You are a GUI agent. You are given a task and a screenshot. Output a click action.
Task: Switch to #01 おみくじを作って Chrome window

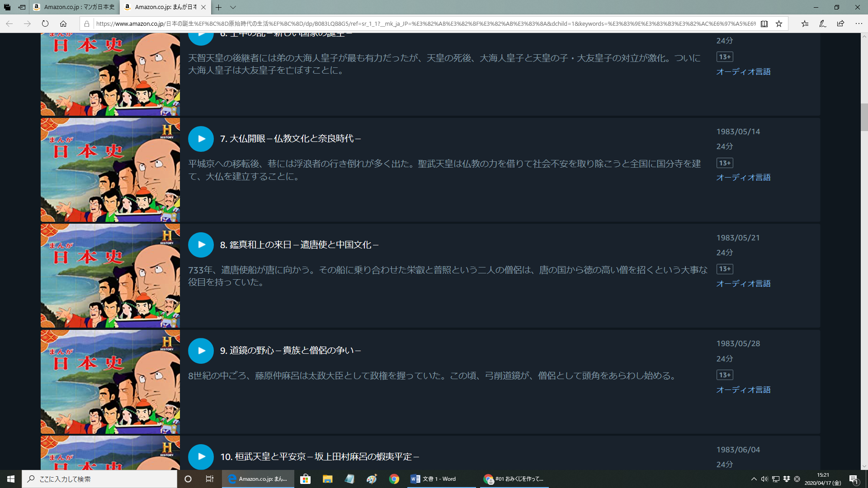click(514, 479)
